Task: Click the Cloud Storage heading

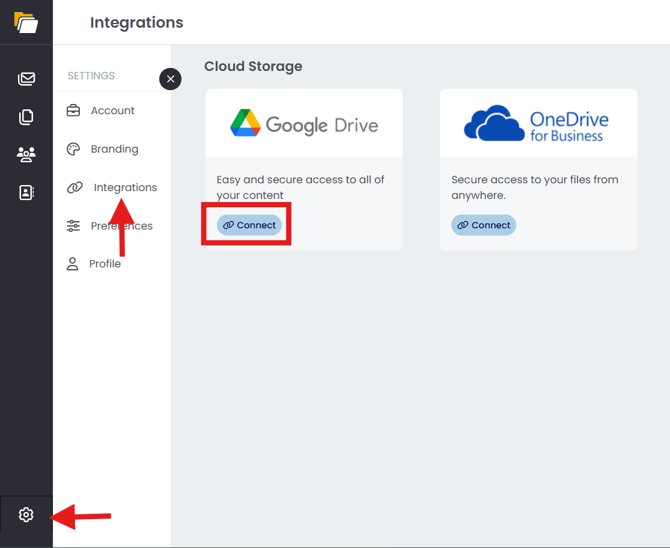Action: pyautogui.click(x=253, y=66)
